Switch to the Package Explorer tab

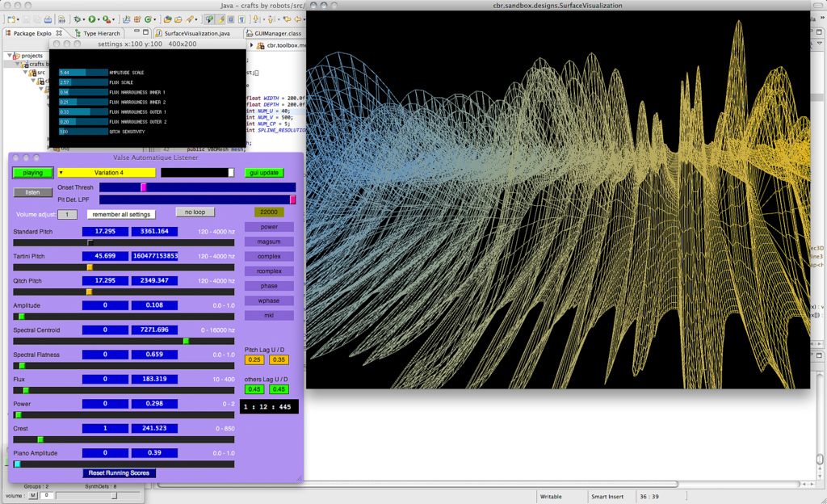click(32, 33)
